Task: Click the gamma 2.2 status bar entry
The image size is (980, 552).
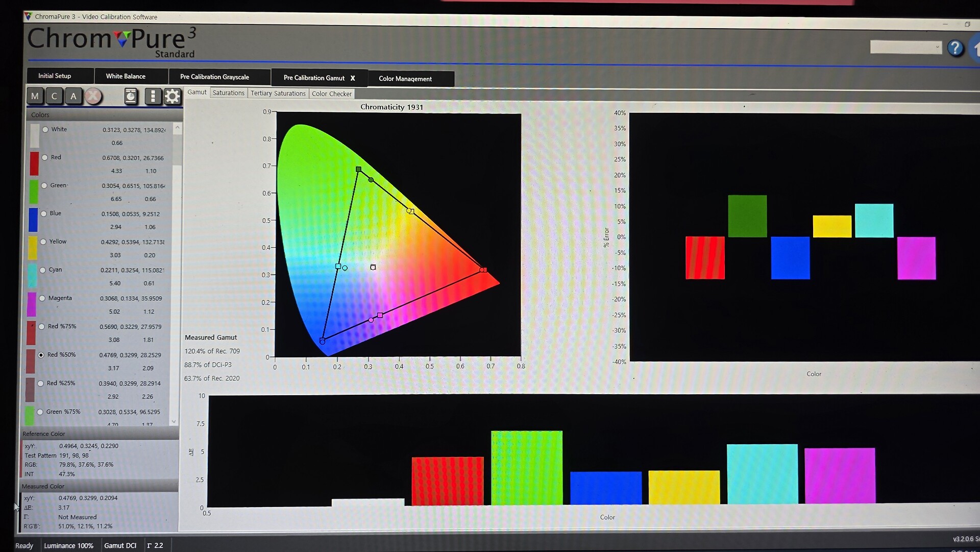Action: point(155,545)
